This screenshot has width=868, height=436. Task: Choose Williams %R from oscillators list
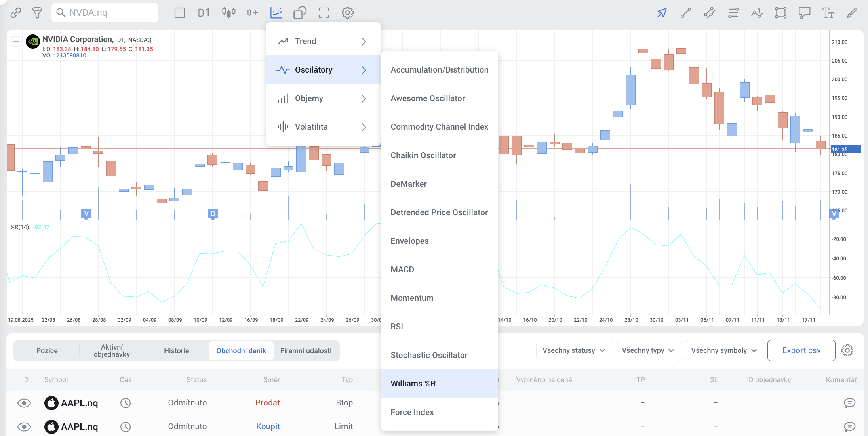pyautogui.click(x=413, y=384)
